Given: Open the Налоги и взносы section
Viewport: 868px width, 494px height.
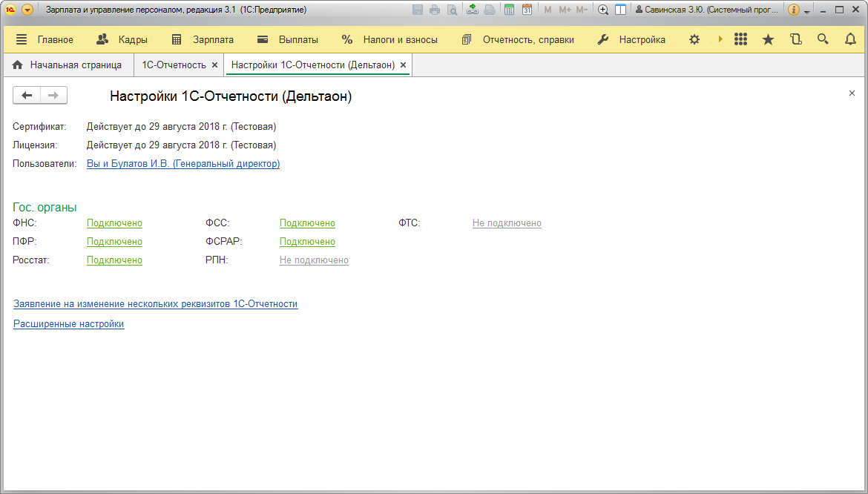Looking at the screenshot, I should click(389, 39).
